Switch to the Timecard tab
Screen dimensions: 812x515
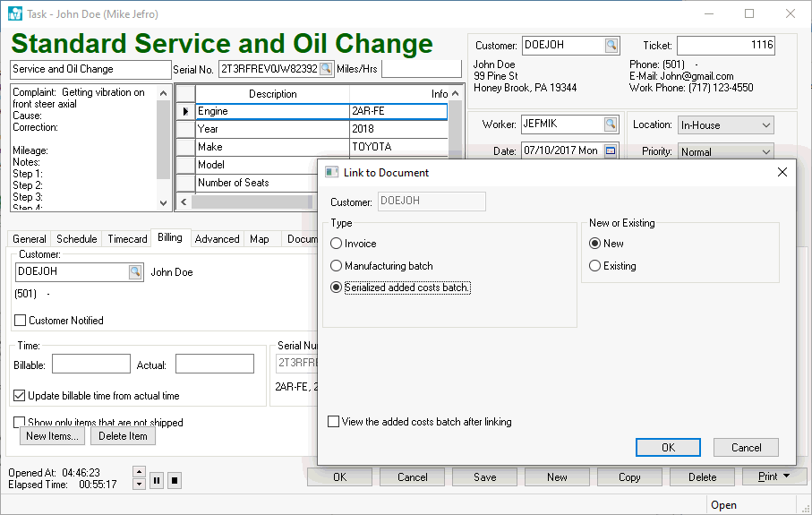127,239
